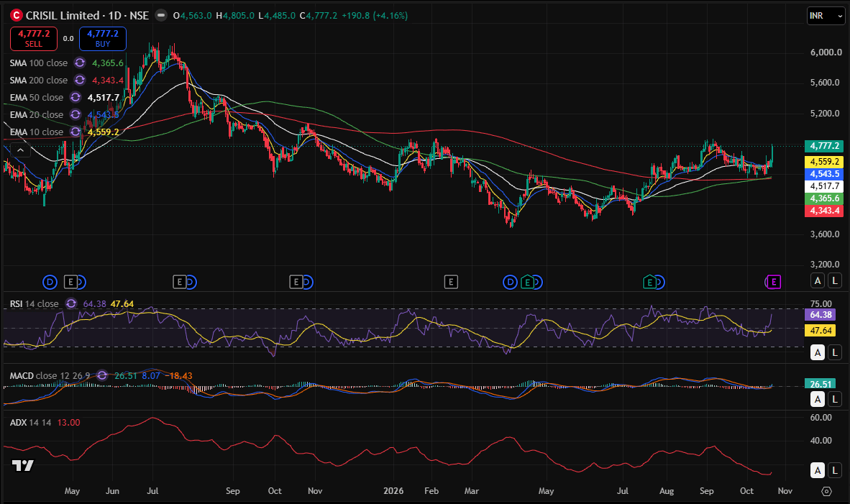This screenshot has height=504, width=850.
Task: Click the CRISIL red logo icon
Action: pyautogui.click(x=17, y=16)
